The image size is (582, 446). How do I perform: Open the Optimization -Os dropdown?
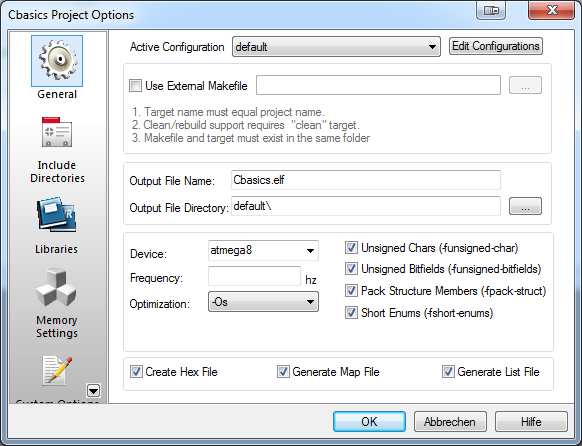[263, 302]
